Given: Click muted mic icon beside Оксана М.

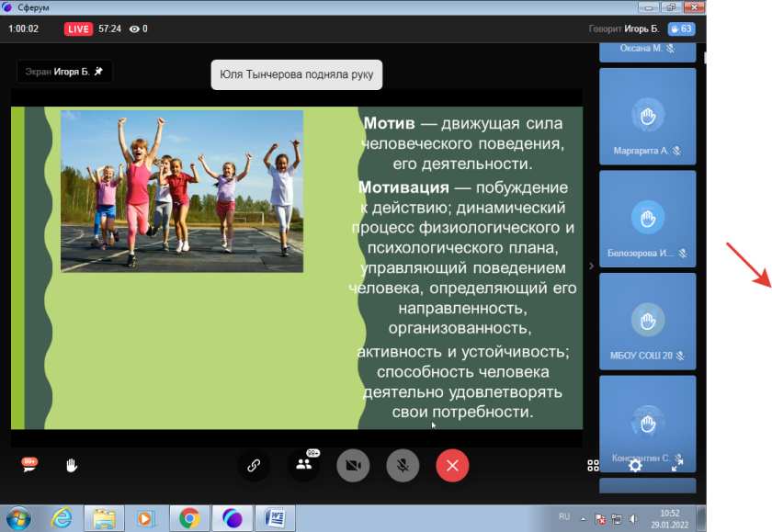Looking at the screenshot, I should (x=670, y=48).
